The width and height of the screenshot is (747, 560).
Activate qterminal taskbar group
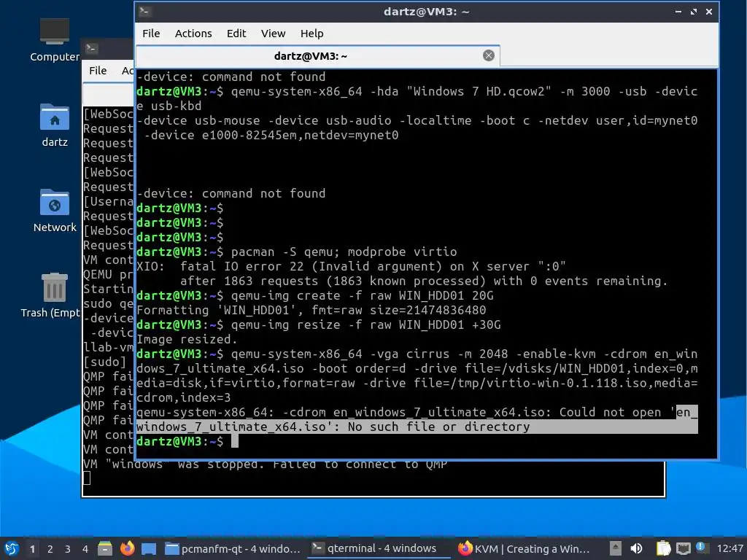pos(379,548)
